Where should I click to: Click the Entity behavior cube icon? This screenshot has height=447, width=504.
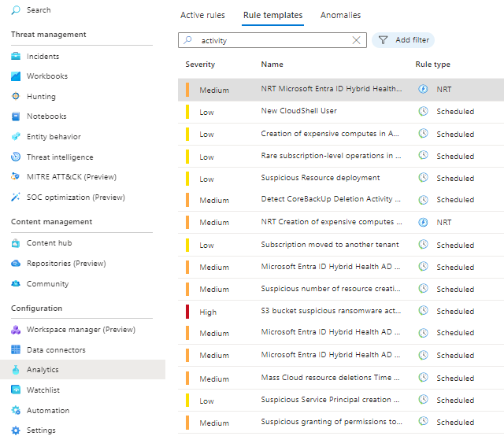click(16, 136)
